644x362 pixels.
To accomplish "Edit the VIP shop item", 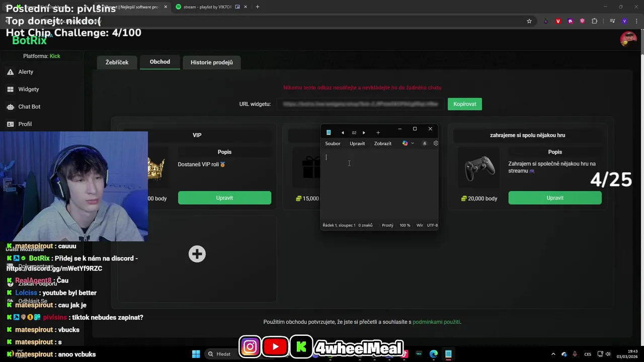I will coord(224,198).
